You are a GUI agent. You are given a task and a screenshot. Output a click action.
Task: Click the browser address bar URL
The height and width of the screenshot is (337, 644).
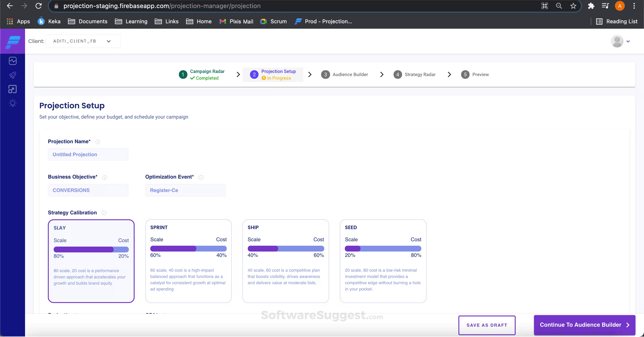(x=162, y=6)
